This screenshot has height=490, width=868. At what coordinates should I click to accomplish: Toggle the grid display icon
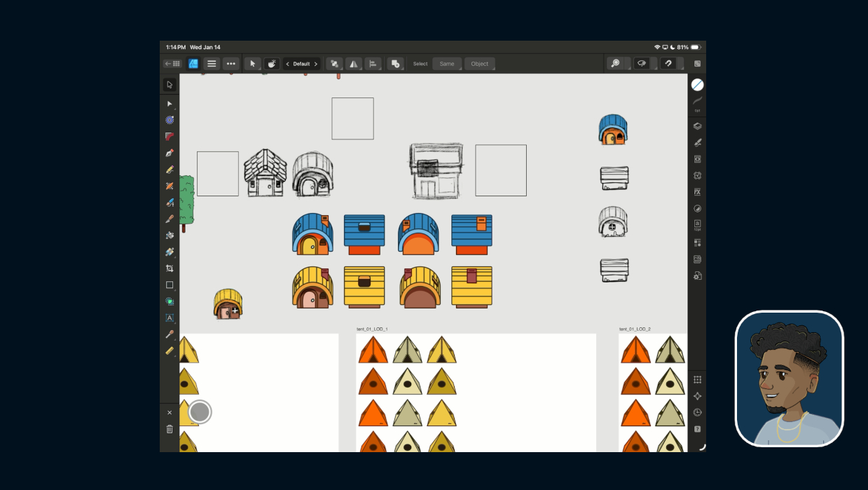click(697, 379)
